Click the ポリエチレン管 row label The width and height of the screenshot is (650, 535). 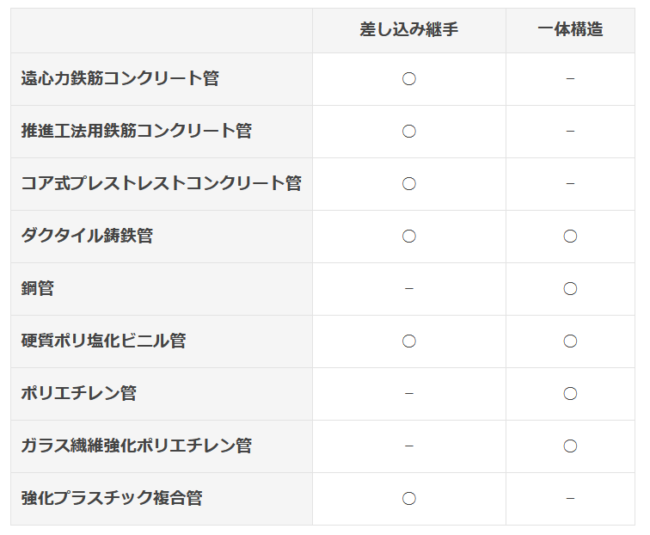click(79, 393)
